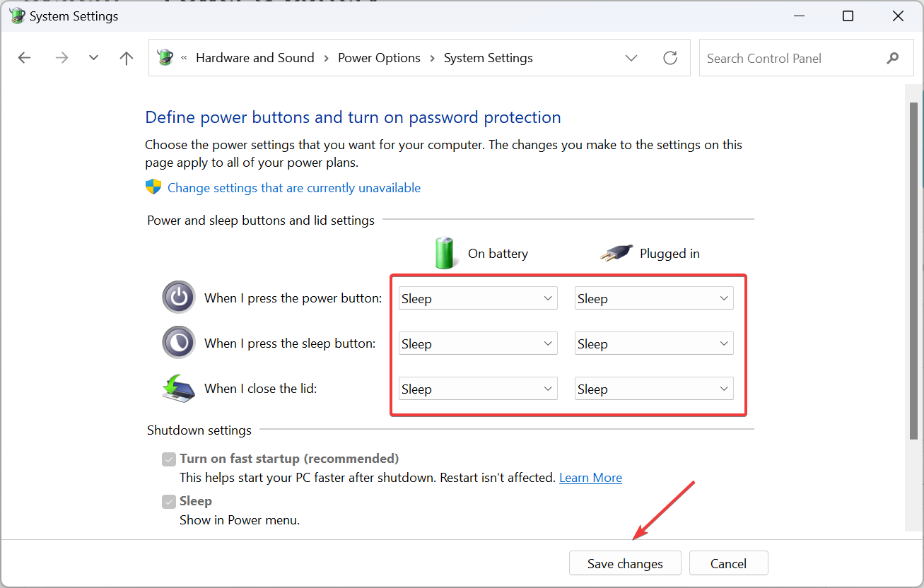This screenshot has height=588, width=924.
Task: Click the green battery icon
Action: point(445,253)
